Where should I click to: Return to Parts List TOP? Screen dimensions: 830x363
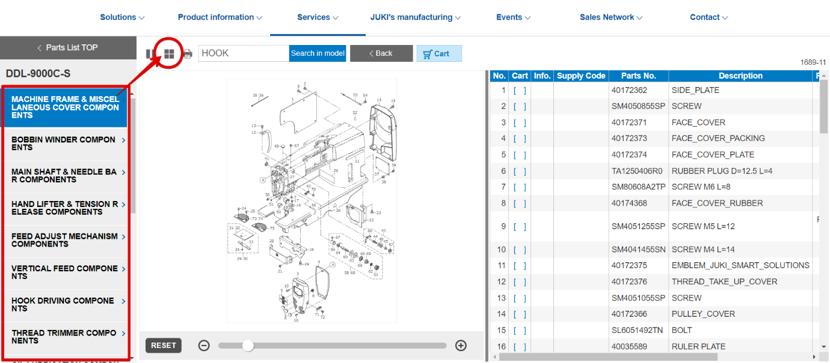[x=68, y=48]
